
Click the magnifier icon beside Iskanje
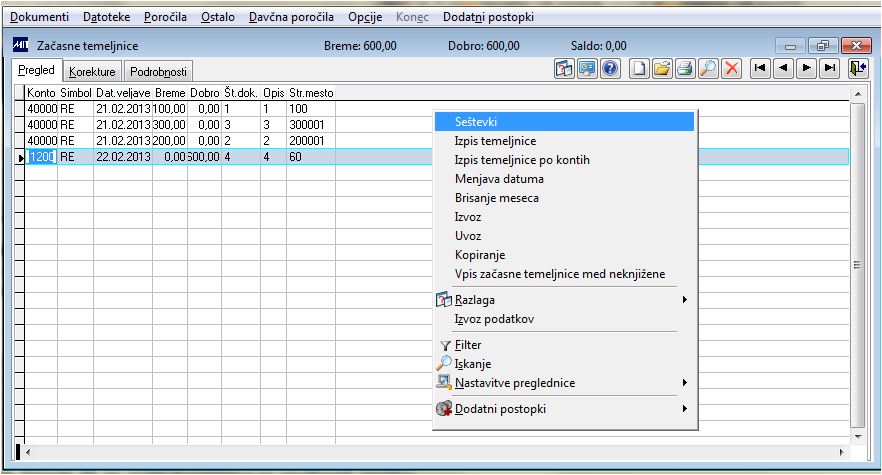pyautogui.click(x=444, y=364)
